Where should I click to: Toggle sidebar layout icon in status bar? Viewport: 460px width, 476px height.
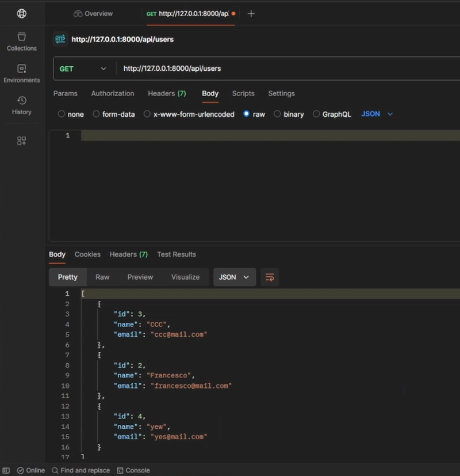[6, 471]
